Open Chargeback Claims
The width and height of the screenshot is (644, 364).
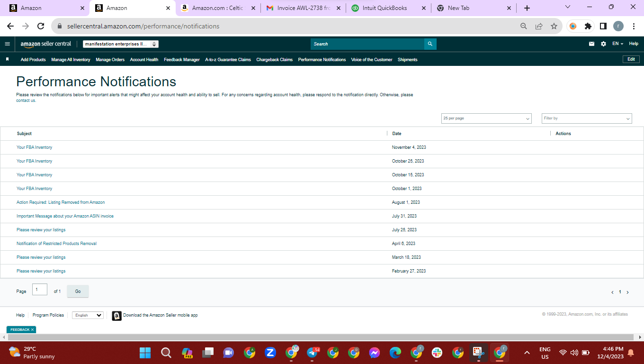[275, 60]
